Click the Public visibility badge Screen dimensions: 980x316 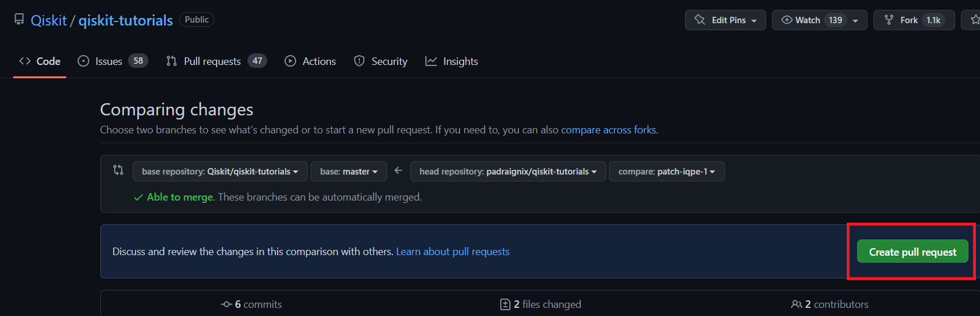tap(196, 20)
